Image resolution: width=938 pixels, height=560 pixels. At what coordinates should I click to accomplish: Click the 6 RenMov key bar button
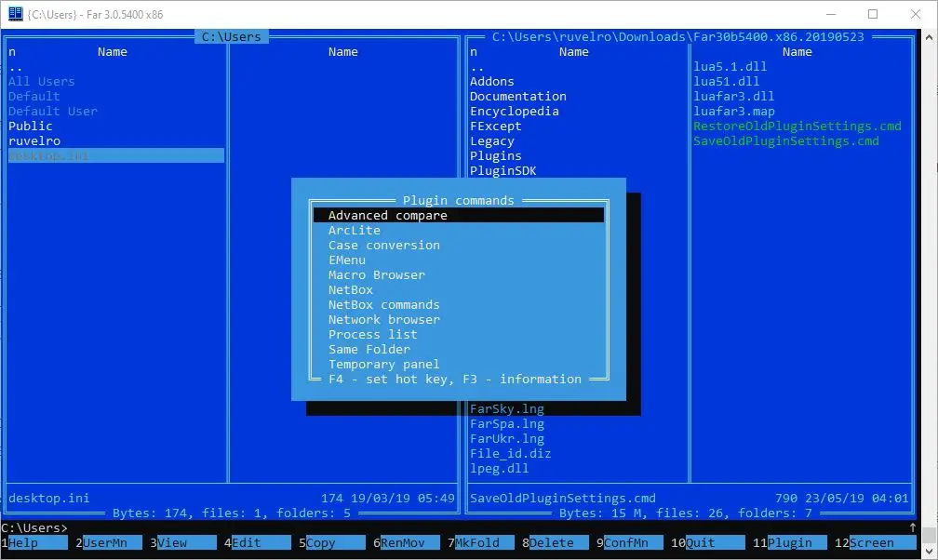click(x=406, y=542)
